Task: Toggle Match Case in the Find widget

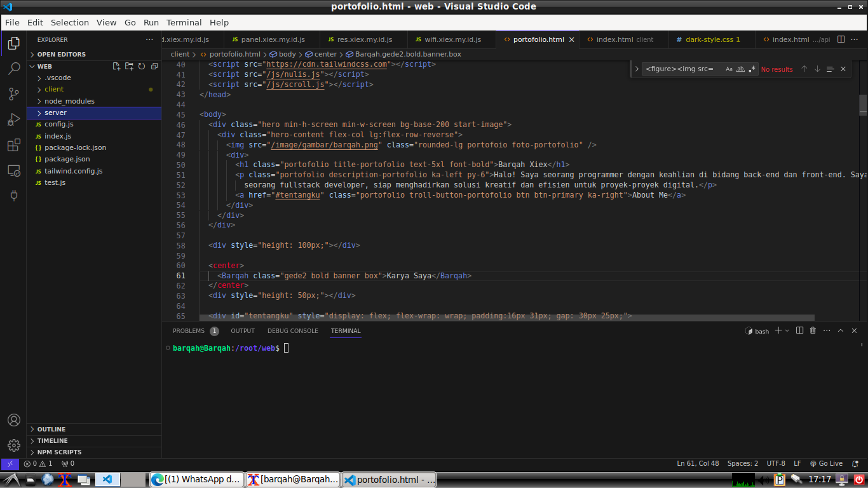Action: 729,69
